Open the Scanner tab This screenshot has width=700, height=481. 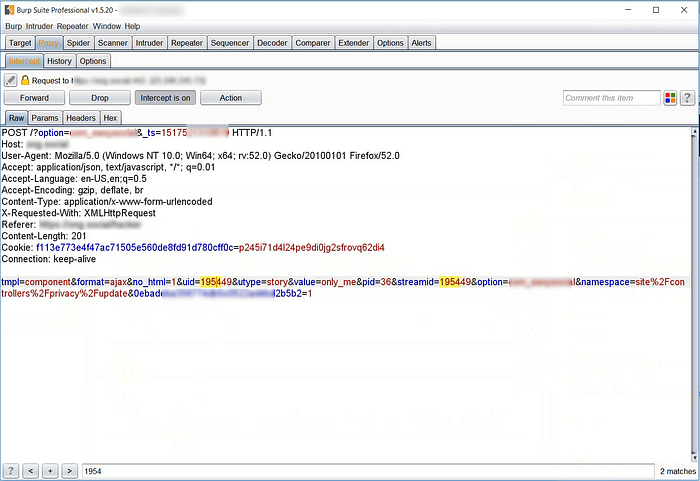pyautogui.click(x=112, y=43)
